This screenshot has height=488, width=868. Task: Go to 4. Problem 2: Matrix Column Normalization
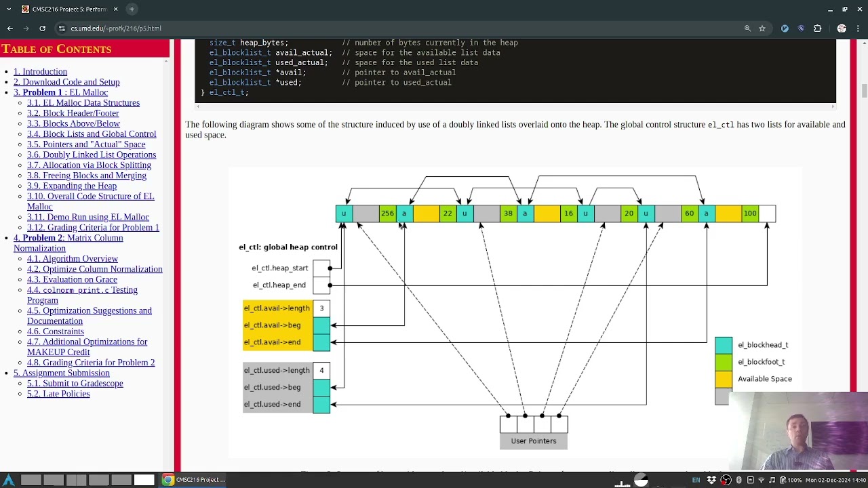pos(68,243)
